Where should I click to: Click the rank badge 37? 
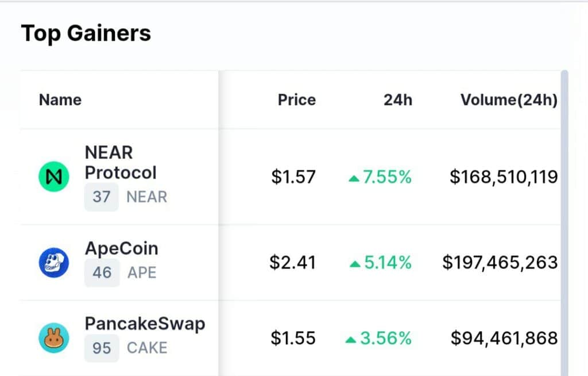tap(101, 197)
